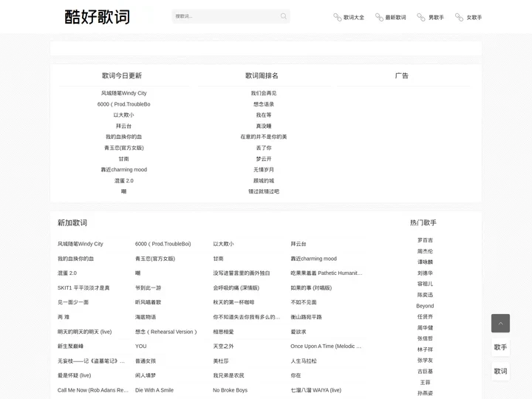
Task: Open SKIT1 平平淡淡才是真 lyrics
Action: pos(83,287)
